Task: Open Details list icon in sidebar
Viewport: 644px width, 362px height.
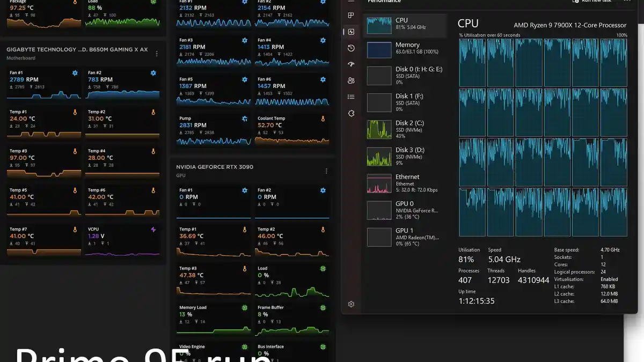Action: coord(351,97)
